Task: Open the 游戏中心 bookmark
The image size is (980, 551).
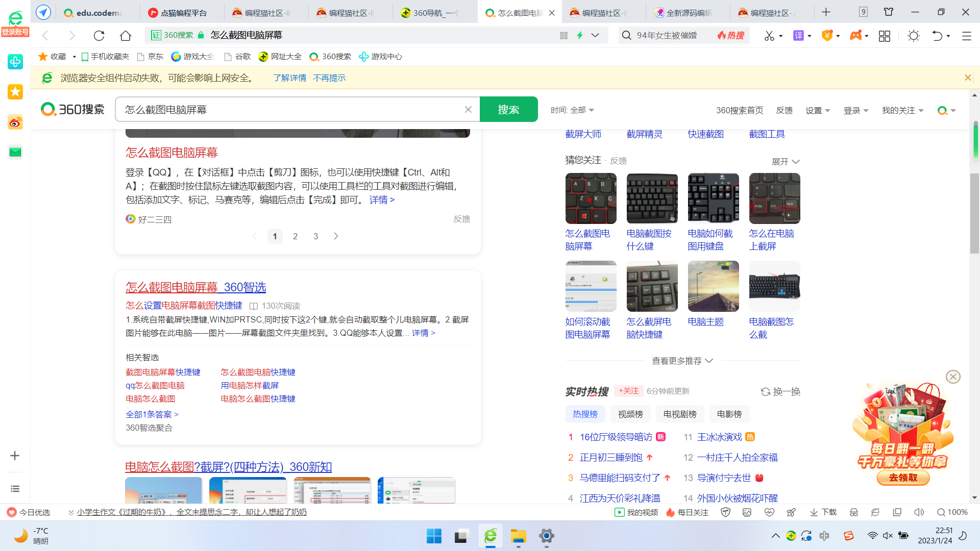Action: point(381,57)
